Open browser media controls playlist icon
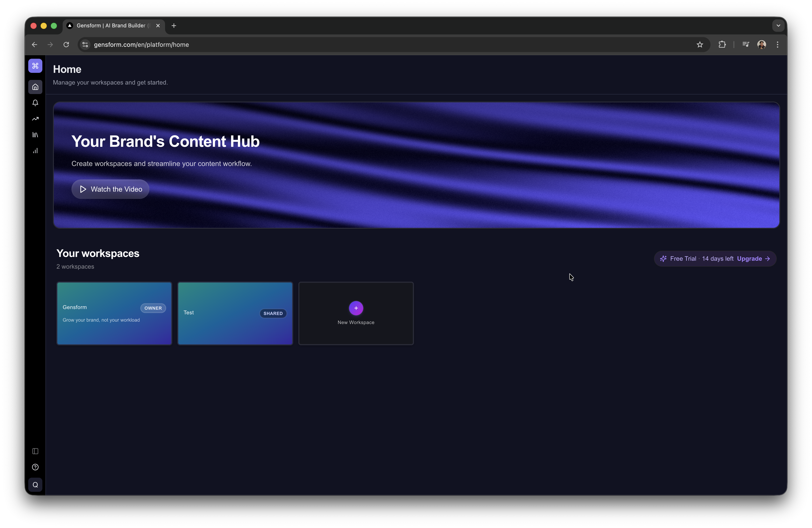 pyautogui.click(x=746, y=44)
